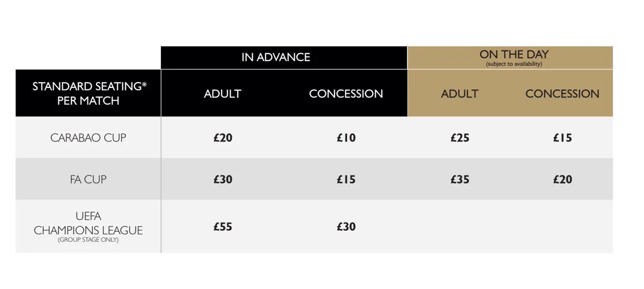Click the subject to availability note
The width and height of the screenshot is (644, 289).
[x=514, y=64]
